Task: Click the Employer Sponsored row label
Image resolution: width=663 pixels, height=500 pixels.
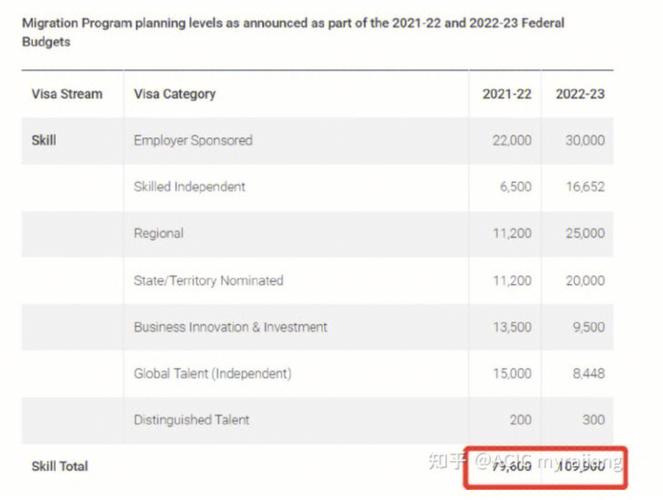Action: point(193,140)
